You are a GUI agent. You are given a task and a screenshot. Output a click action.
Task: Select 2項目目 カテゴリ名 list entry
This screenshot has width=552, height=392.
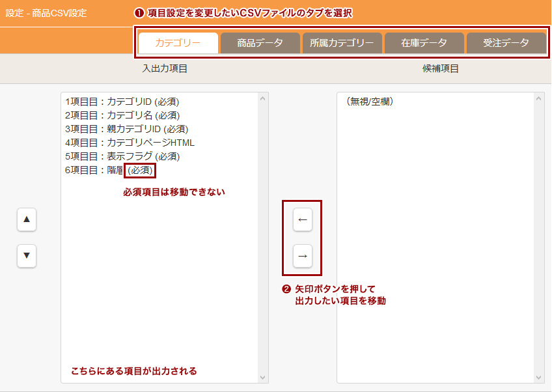pyautogui.click(x=122, y=115)
